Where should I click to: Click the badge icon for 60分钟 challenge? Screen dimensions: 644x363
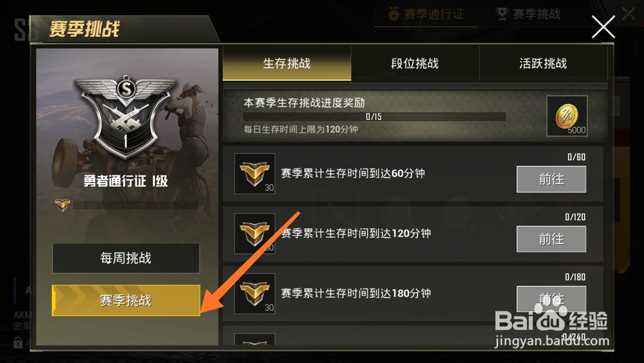tap(254, 173)
